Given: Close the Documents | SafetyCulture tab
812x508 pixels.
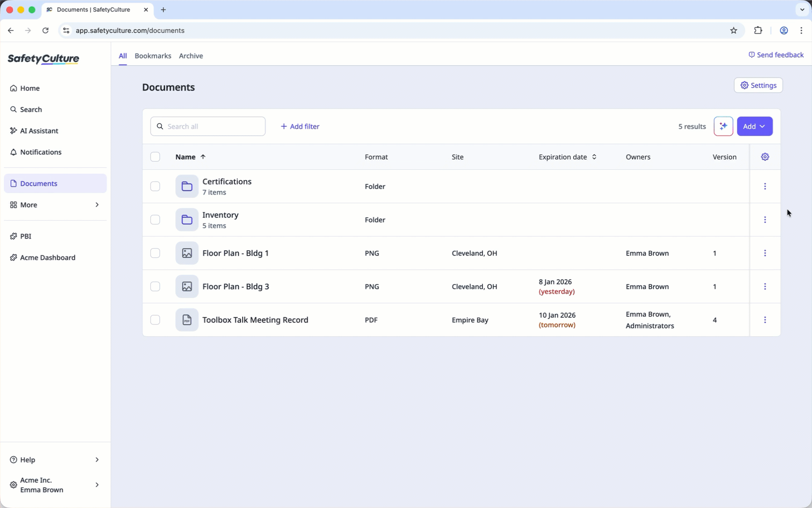Looking at the screenshot, I should point(146,10).
